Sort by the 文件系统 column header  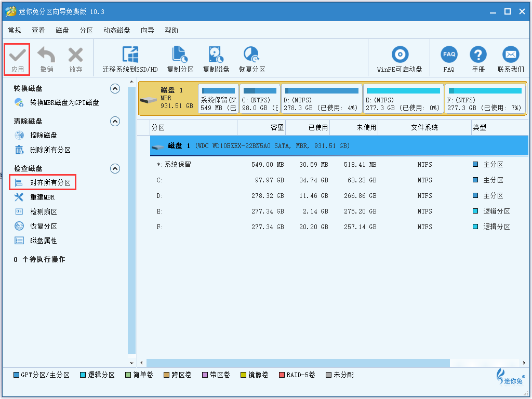click(x=424, y=128)
